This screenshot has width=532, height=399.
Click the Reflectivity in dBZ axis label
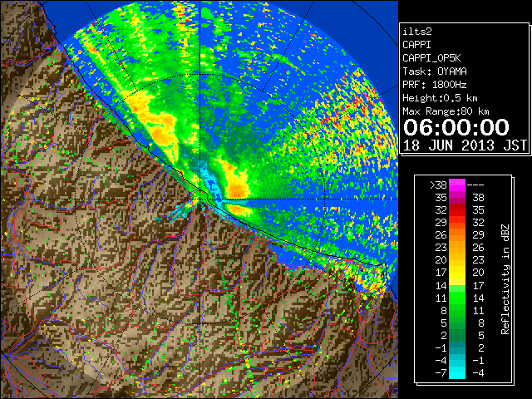[505, 279]
